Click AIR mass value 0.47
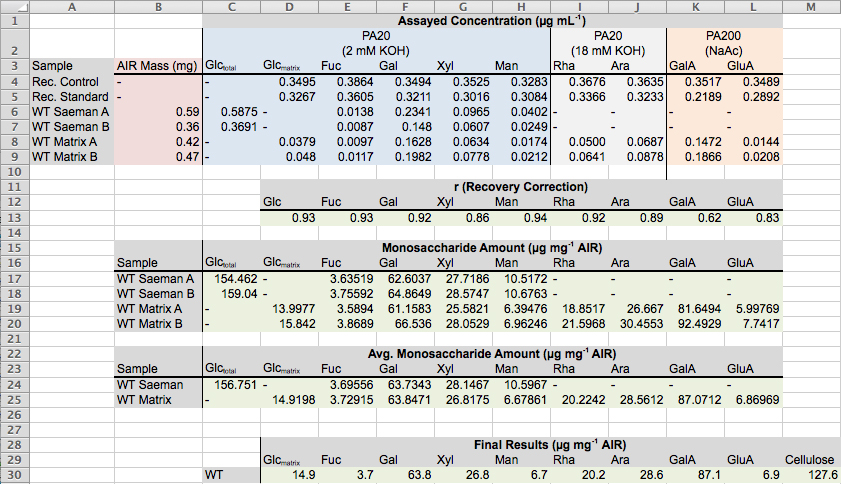Screen dimensions: 841x484 tap(158, 157)
